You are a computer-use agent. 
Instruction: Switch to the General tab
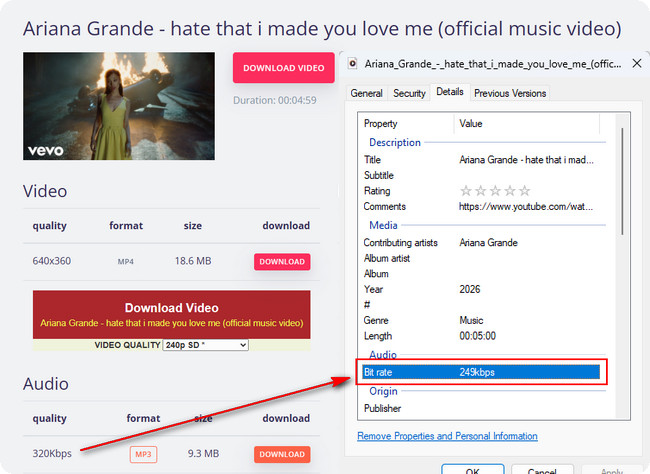(366, 93)
